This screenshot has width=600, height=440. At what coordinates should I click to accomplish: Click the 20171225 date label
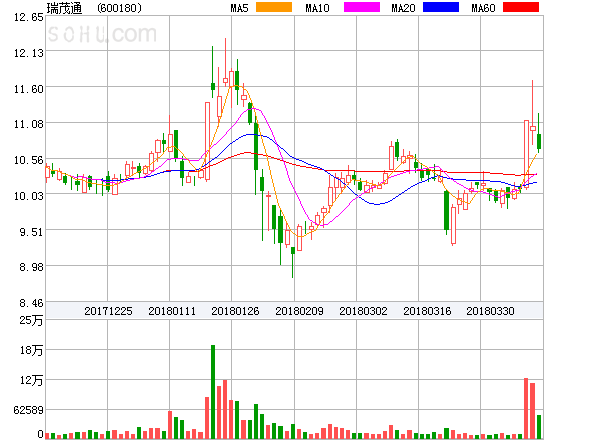click(108, 311)
